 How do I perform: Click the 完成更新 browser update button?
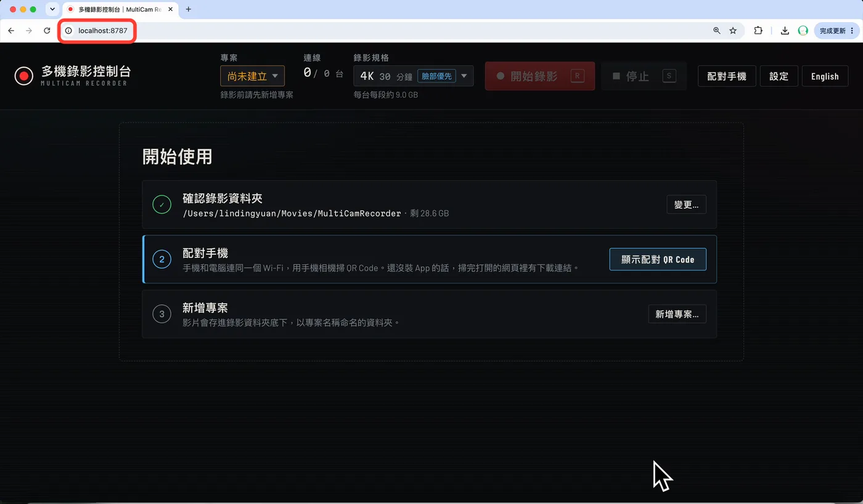836,30
